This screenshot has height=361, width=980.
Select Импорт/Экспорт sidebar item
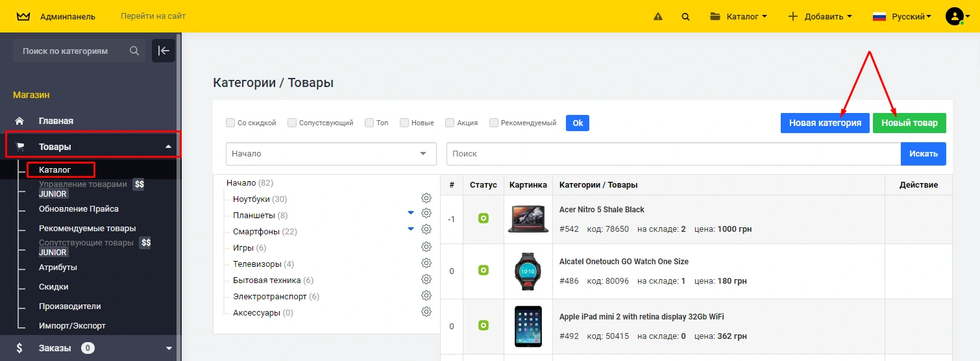coord(72,325)
